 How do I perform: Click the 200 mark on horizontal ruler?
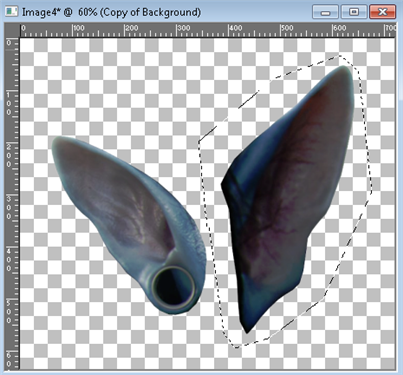[131, 28]
